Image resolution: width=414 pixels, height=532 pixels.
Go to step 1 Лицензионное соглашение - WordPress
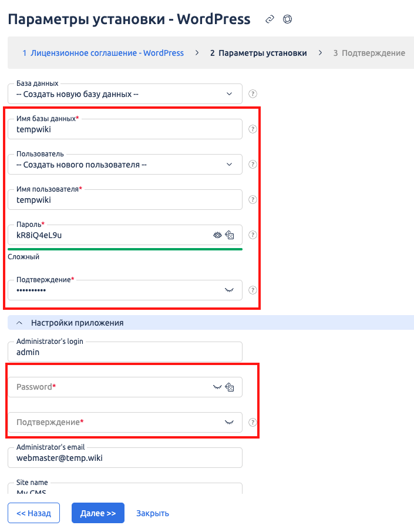[x=103, y=53]
